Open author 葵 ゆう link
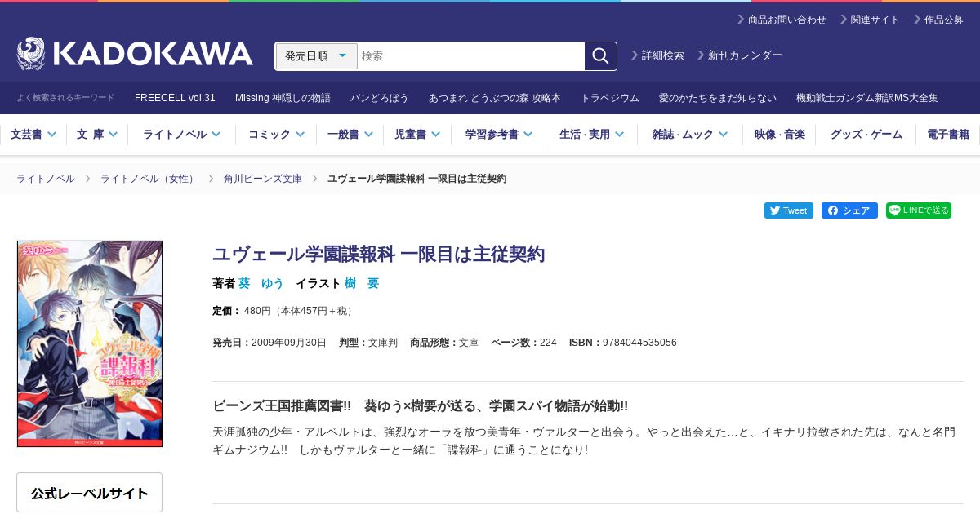Viewport: 980px width, 514px height. point(261,283)
